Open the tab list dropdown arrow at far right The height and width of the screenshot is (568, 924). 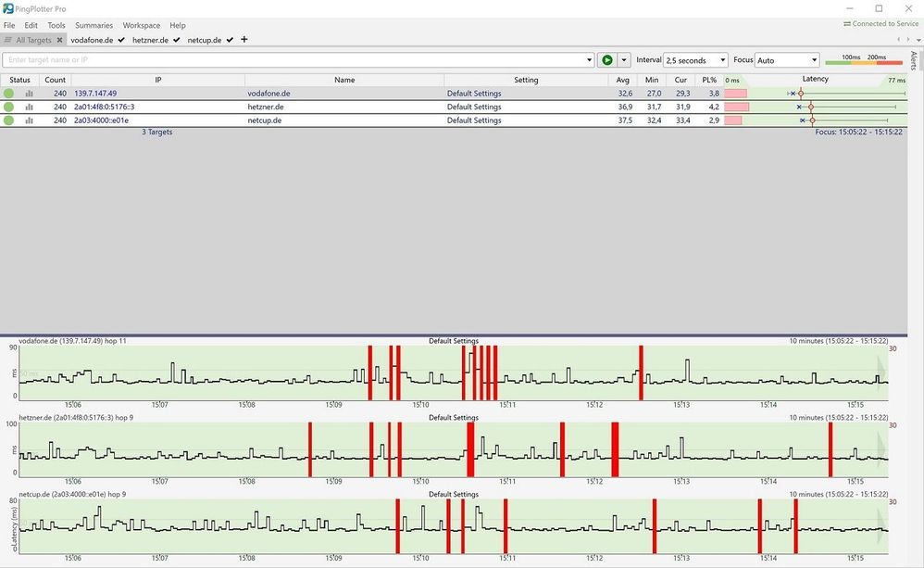[x=918, y=40]
